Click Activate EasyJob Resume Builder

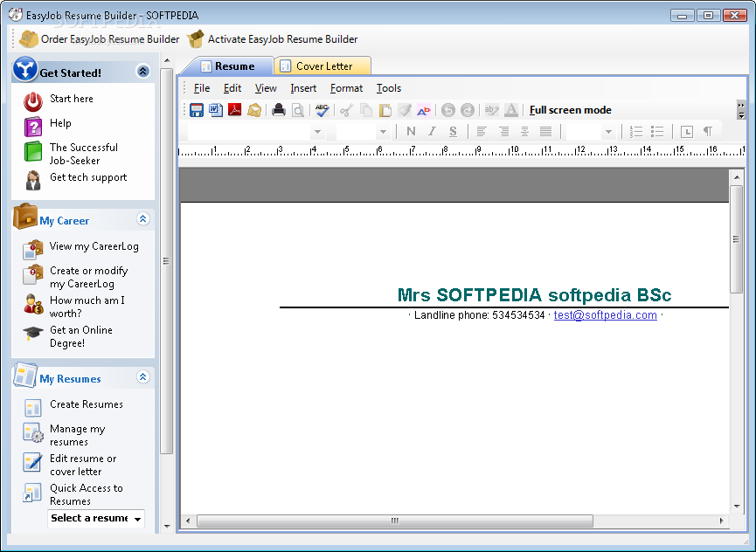(x=273, y=39)
